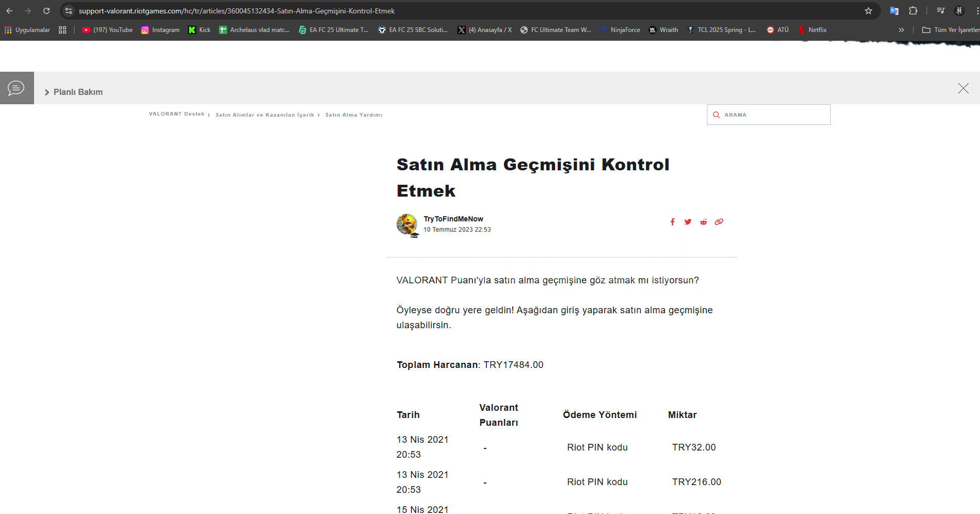Reload the page
The width and height of the screenshot is (980, 514).
point(46,11)
